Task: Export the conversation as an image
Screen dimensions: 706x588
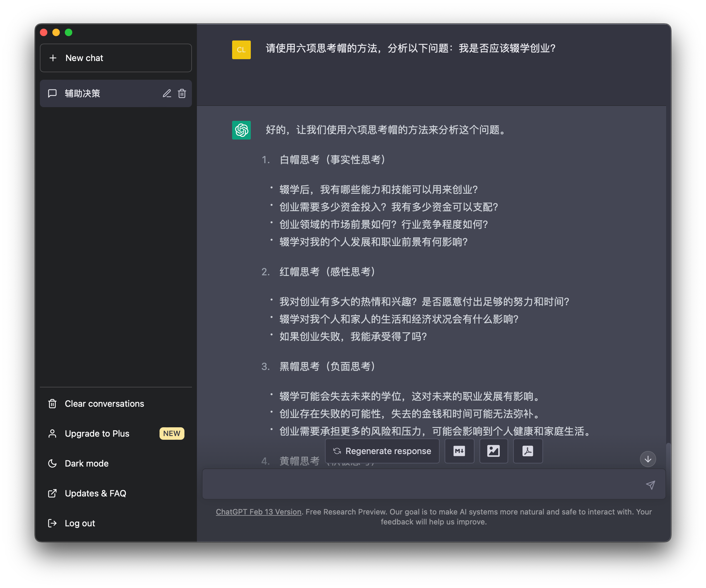Action: point(493,451)
